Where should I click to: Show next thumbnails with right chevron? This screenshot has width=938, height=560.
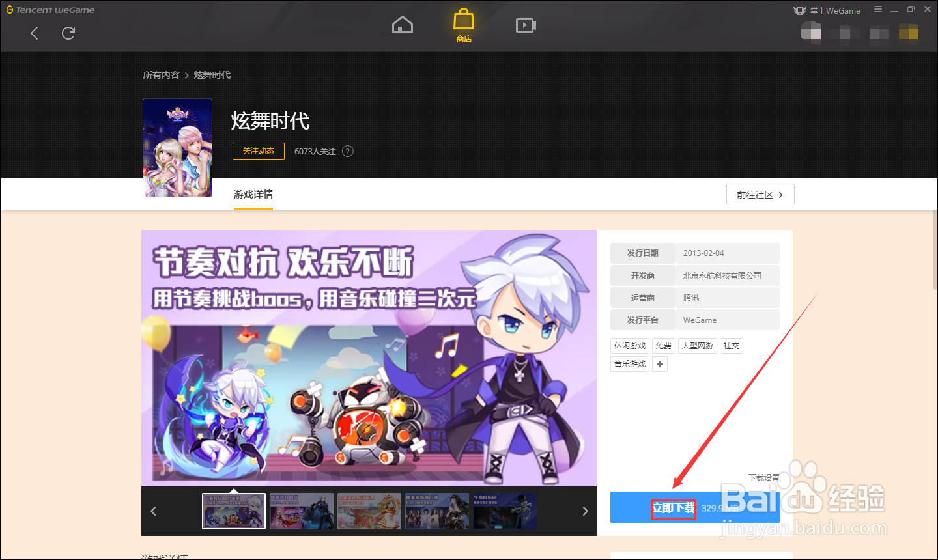point(585,511)
